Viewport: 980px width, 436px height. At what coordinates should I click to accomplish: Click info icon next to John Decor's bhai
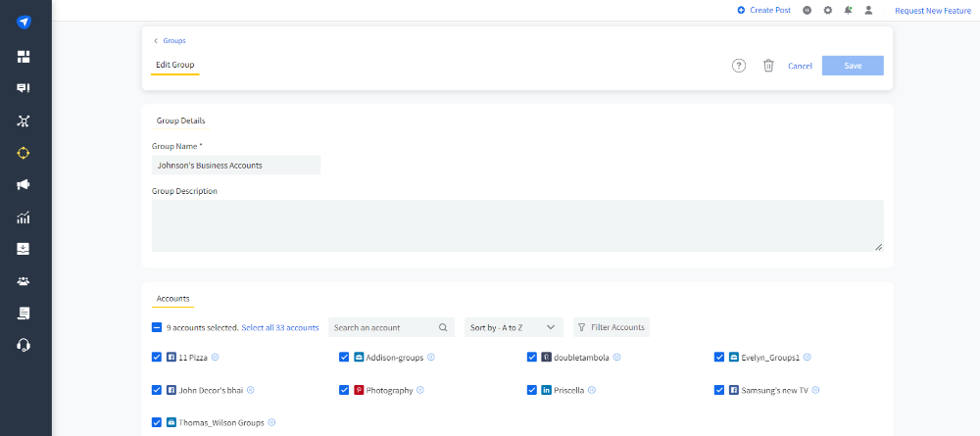coord(251,390)
